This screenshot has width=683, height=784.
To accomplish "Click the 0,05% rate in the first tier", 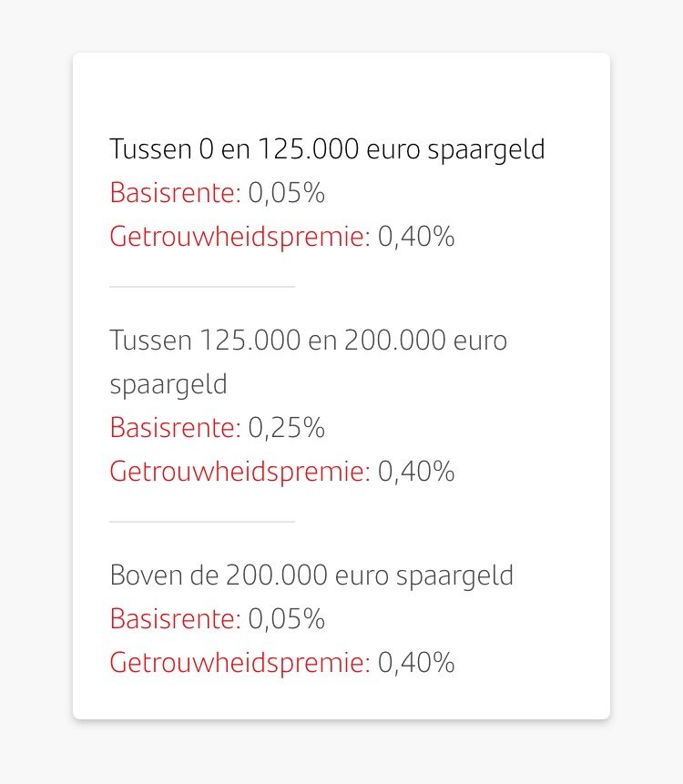I will 287,193.
